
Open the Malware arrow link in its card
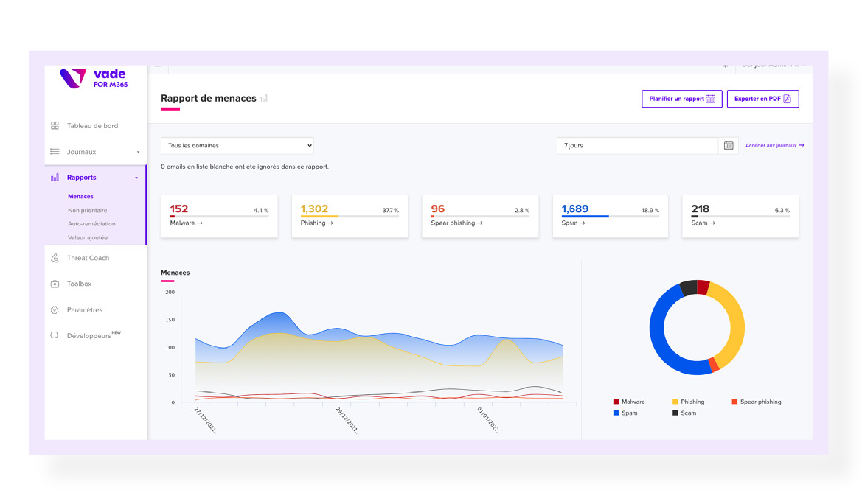coord(187,223)
